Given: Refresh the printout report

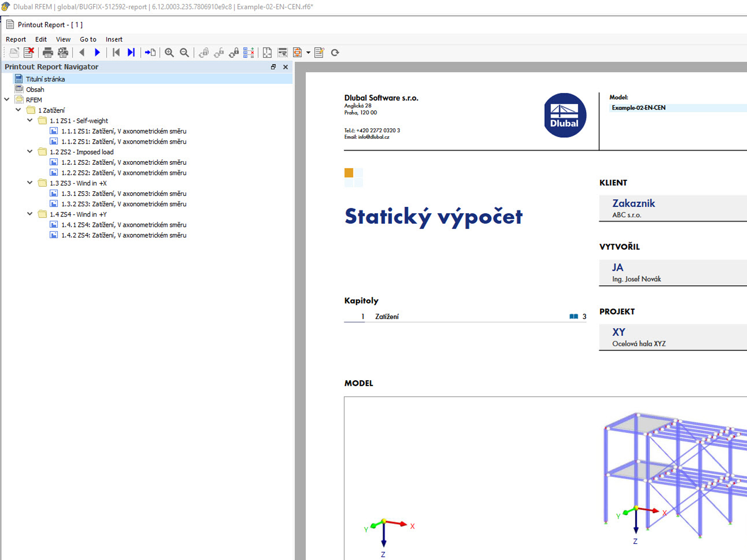Looking at the screenshot, I should (335, 52).
